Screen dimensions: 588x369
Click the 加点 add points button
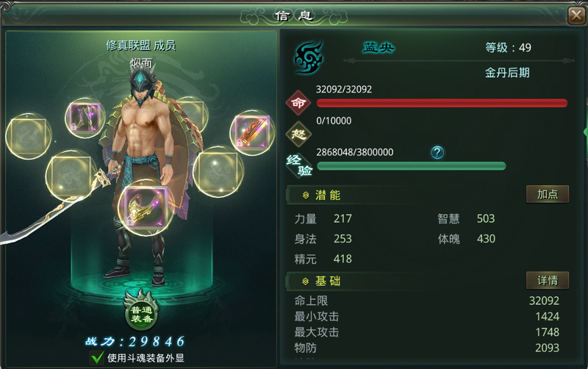(x=548, y=194)
